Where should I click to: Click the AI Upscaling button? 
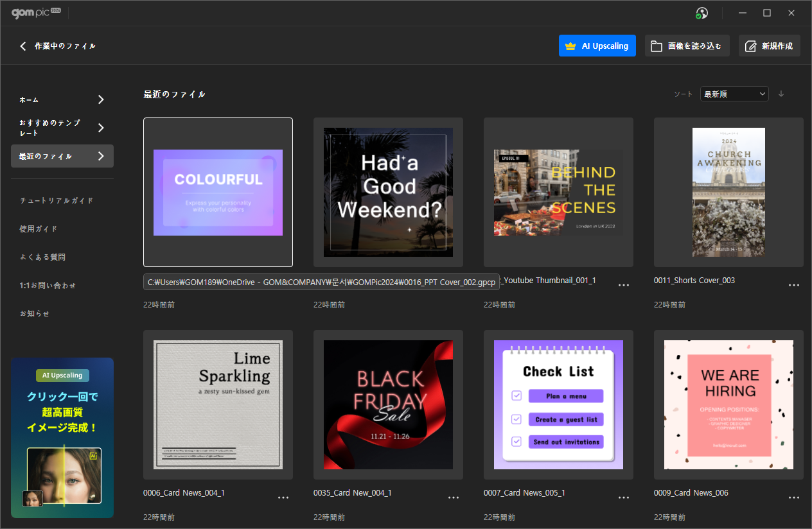point(597,46)
